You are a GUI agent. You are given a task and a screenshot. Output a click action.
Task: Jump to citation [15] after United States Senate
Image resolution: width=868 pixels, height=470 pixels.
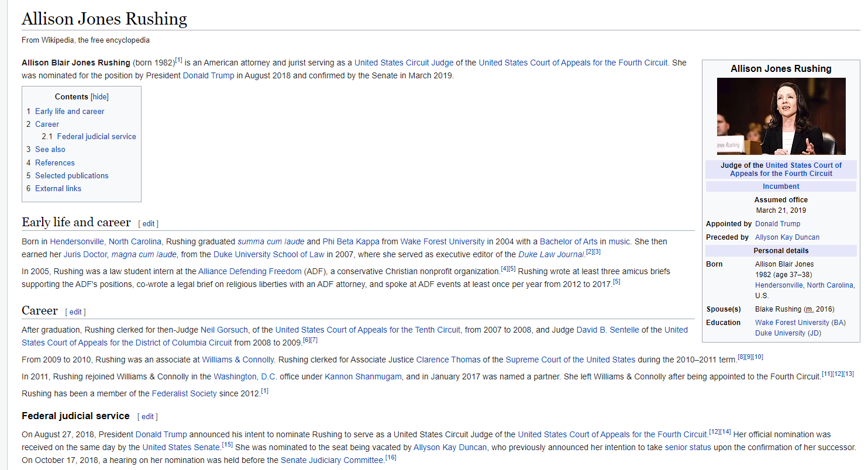(228, 444)
